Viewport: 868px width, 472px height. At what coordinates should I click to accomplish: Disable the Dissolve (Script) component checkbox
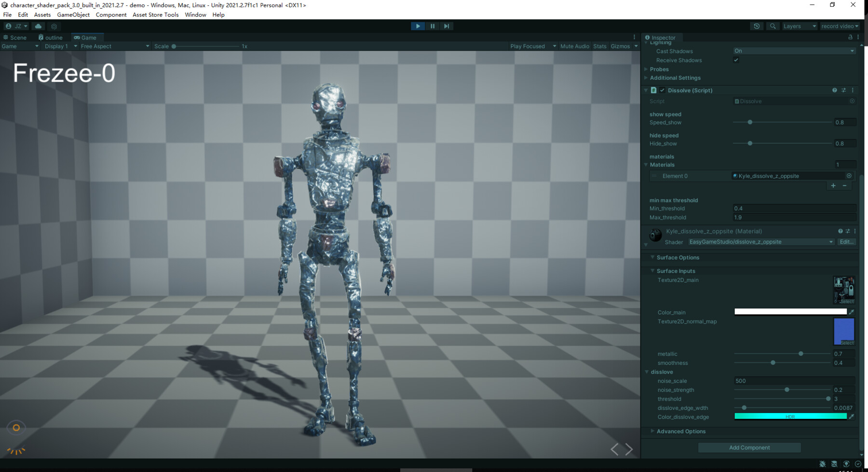pyautogui.click(x=663, y=90)
